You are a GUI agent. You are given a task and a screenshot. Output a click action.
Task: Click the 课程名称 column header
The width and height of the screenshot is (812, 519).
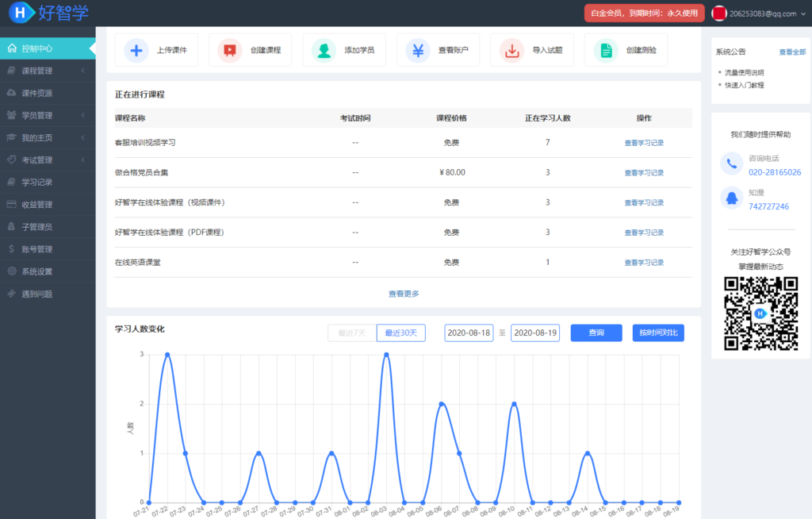pos(130,118)
